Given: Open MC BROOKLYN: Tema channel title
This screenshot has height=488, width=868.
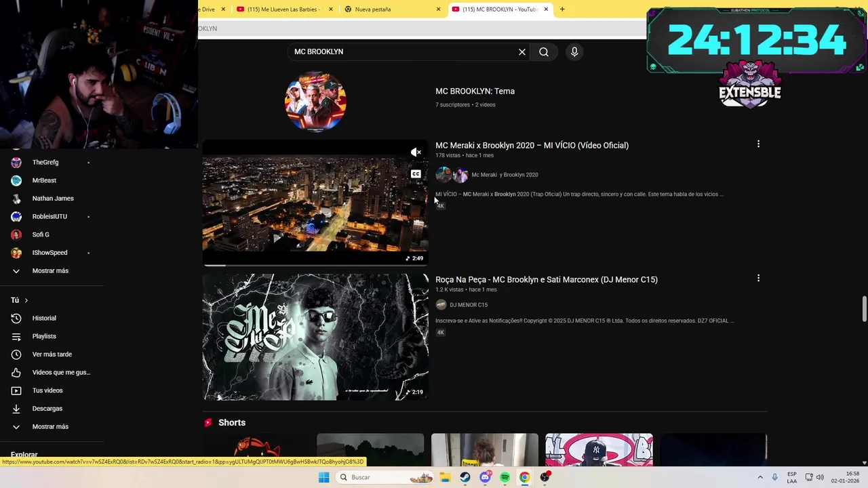Looking at the screenshot, I should coord(475,91).
